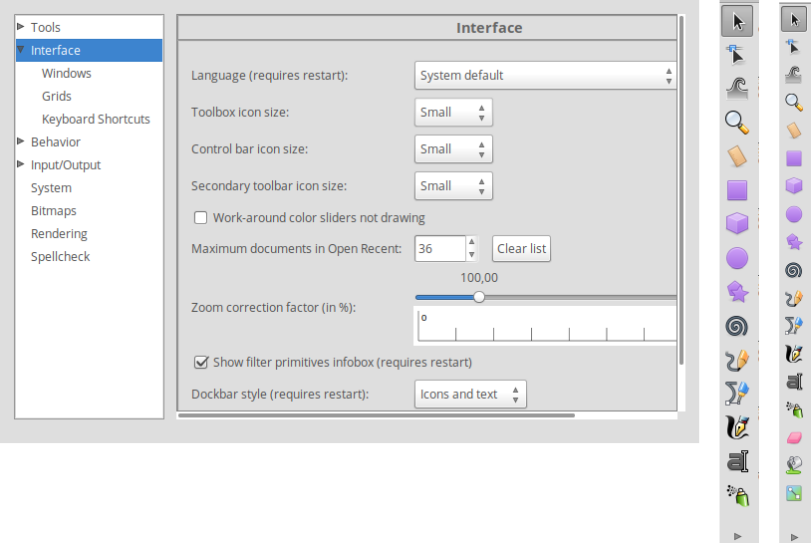Pick the Rectangle tool in small-icon toolbox

coord(794,158)
